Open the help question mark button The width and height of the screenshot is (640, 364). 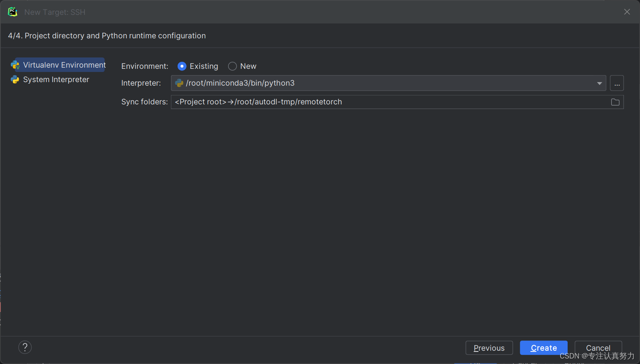25,347
